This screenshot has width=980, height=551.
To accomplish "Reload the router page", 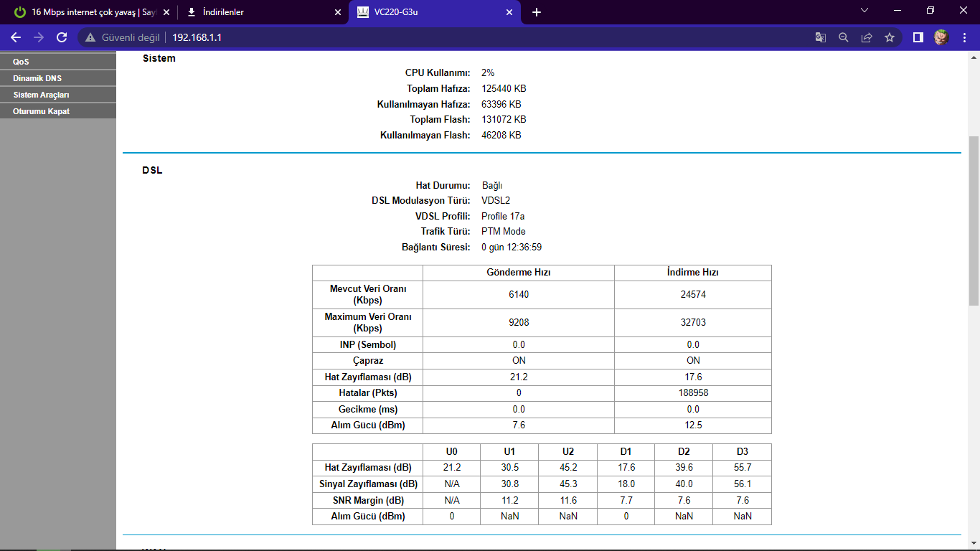I will [62, 37].
